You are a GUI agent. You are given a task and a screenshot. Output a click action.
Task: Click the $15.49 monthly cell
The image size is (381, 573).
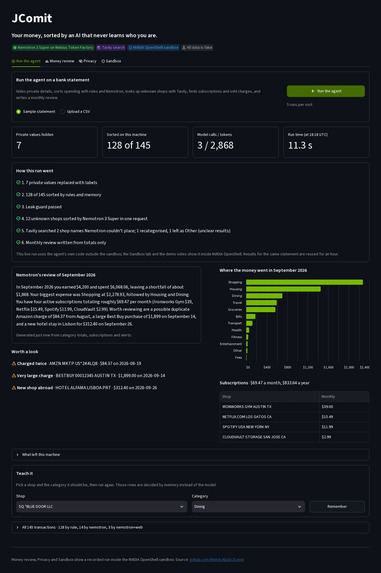[x=344, y=417]
